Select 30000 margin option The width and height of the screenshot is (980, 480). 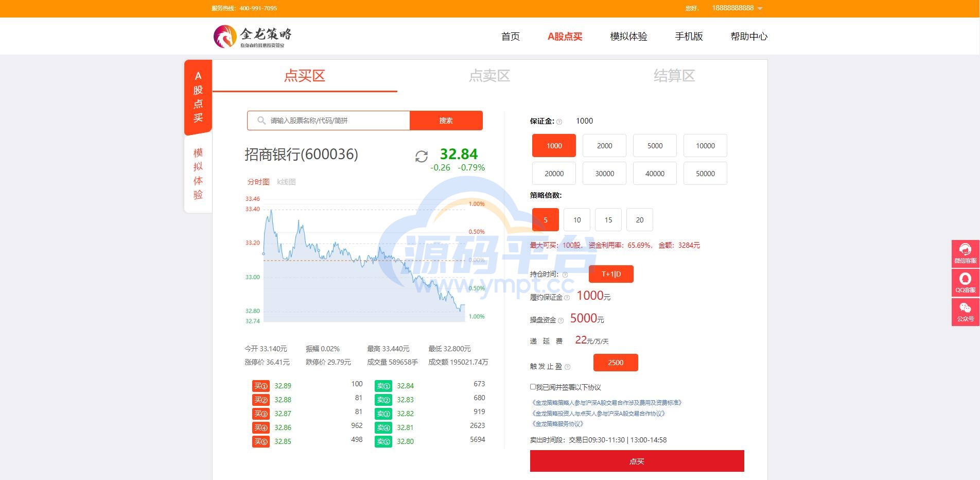pos(604,174)
